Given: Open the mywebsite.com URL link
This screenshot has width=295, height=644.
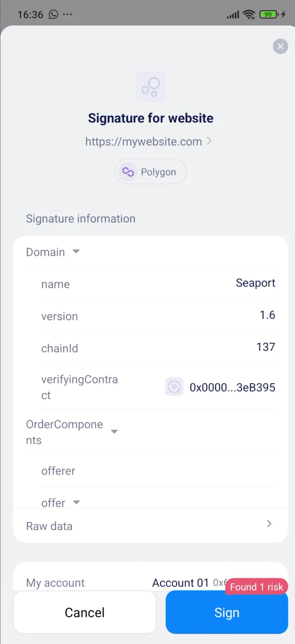Looking at the screenshot, I should tap(144, 141).
